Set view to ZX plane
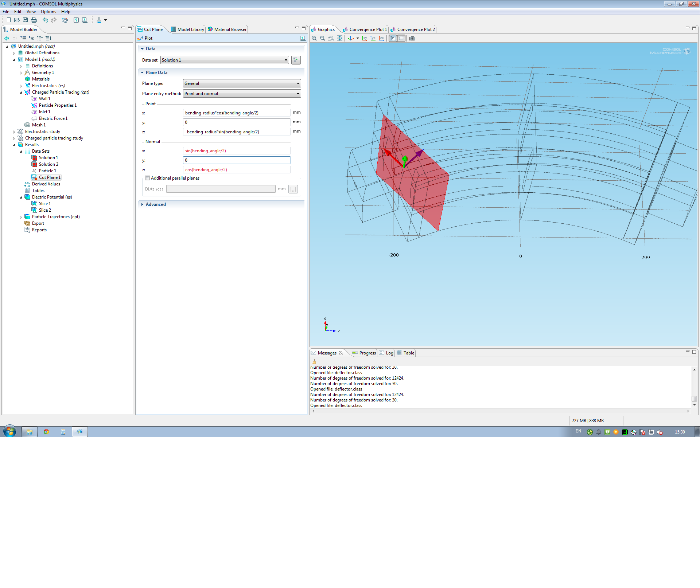This screenshot has width=700, height=588. pyautogui.click(x=381, y=38)
